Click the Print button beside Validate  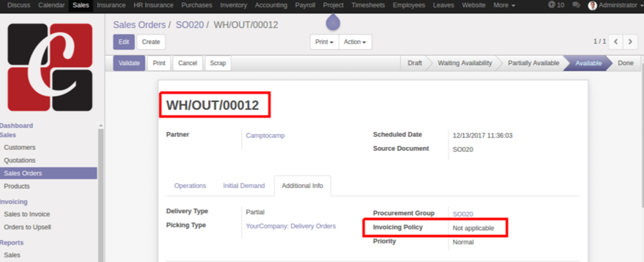(x=159, y=63)
